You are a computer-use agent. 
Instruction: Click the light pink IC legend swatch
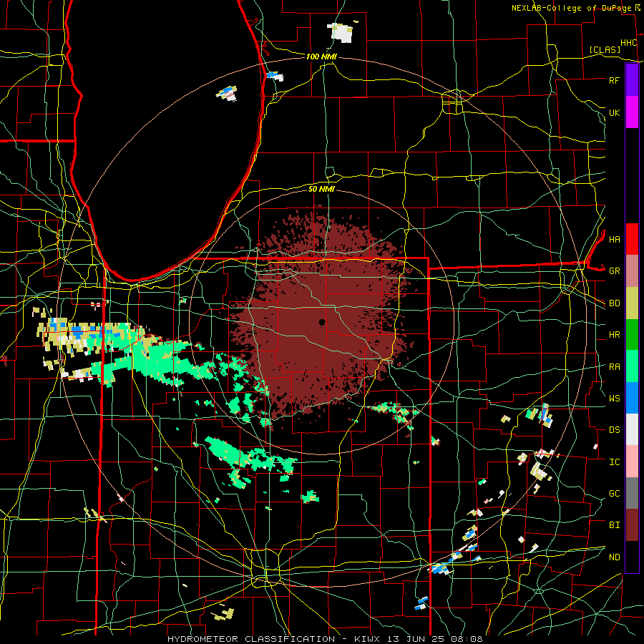(632, 462)
